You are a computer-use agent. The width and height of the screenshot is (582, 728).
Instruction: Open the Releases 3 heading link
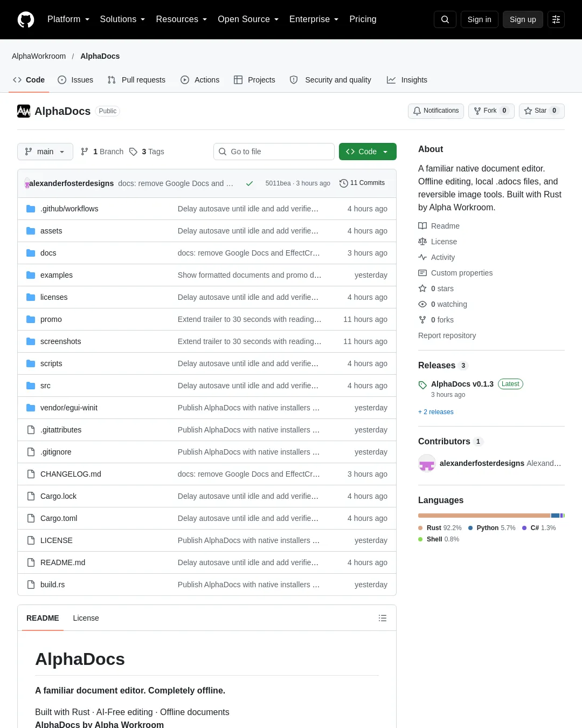point(444,366)
